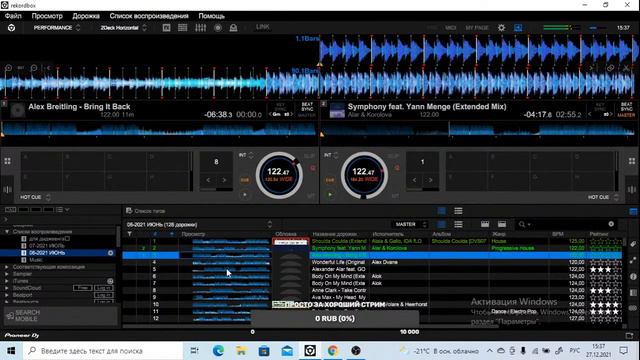Click the MY PAGE button
Screen dimensions: 640x360
tap(477, 28)
